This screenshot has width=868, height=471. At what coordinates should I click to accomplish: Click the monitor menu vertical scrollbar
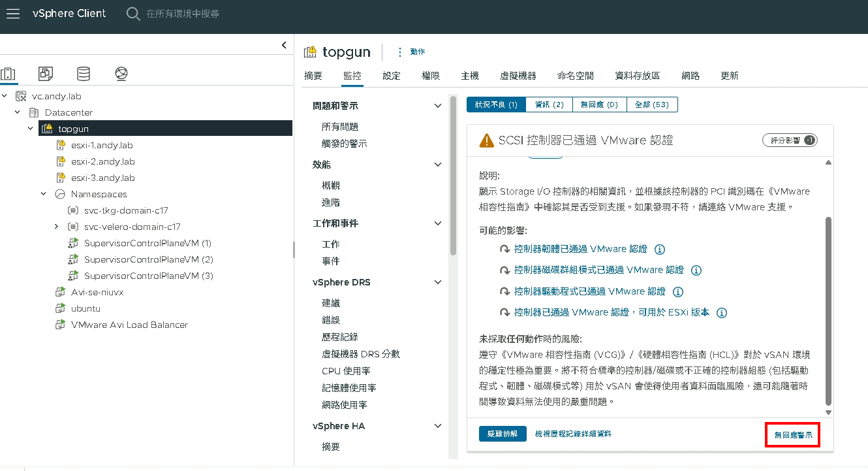tap(453, 176)
